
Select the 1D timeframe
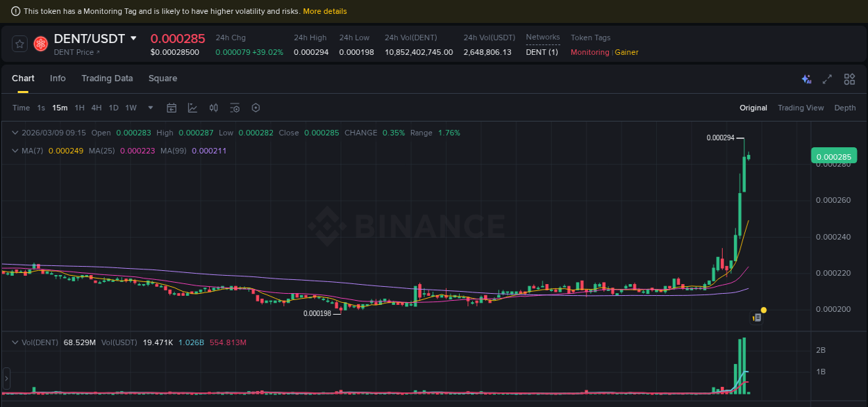[113, 108]
